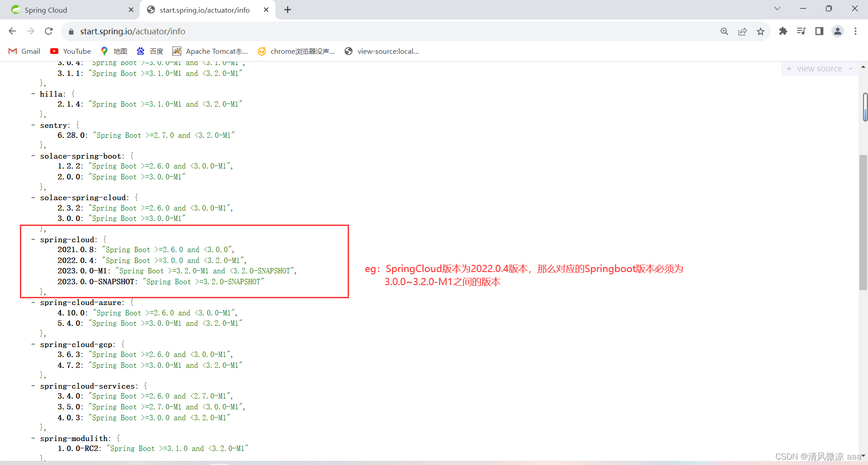This screenshot has width=868, height=465.
Task: Click the solace-spring-boot 1.2.2 key
Action: click(69, 166)
